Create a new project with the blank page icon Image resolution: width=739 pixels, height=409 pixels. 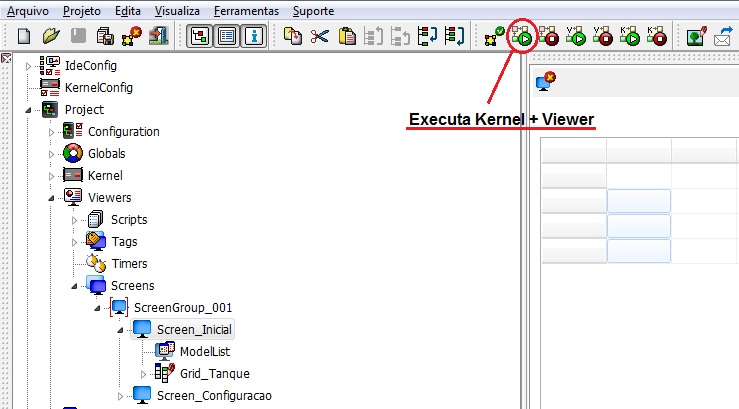pyautogui.click(x=24, y=36)
